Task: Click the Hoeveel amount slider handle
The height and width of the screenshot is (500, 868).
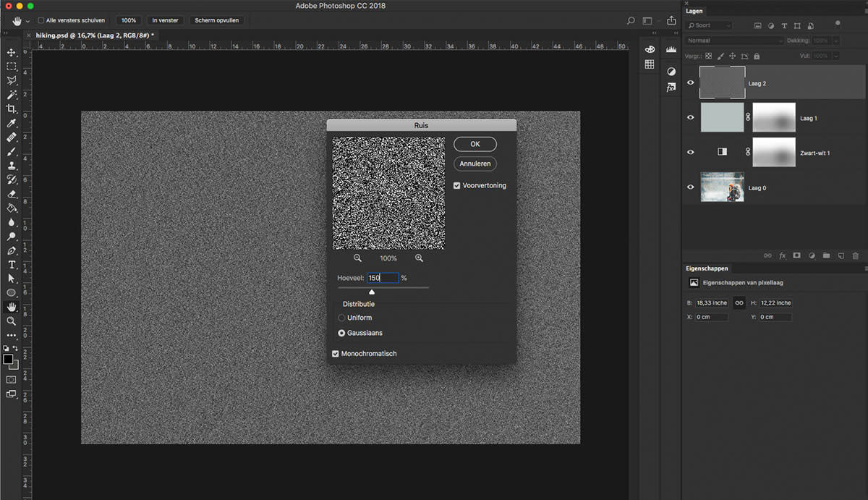Action: tap(372, 292)
